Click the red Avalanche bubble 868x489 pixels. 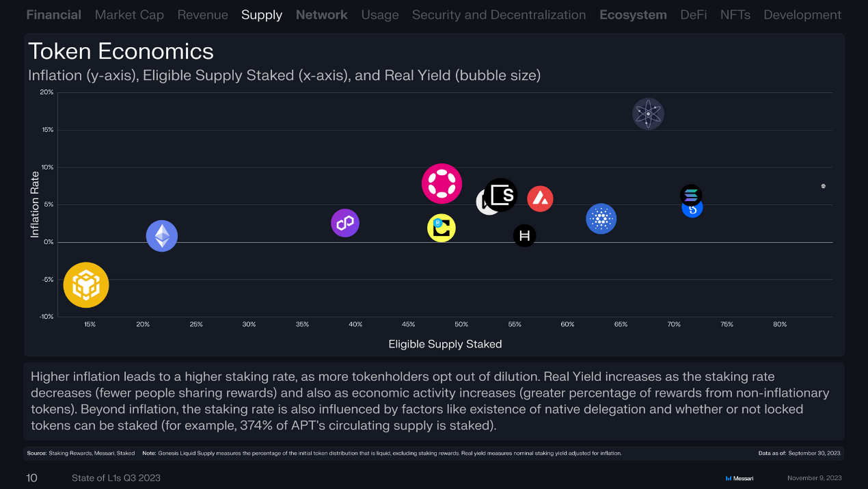coord(540,198)
